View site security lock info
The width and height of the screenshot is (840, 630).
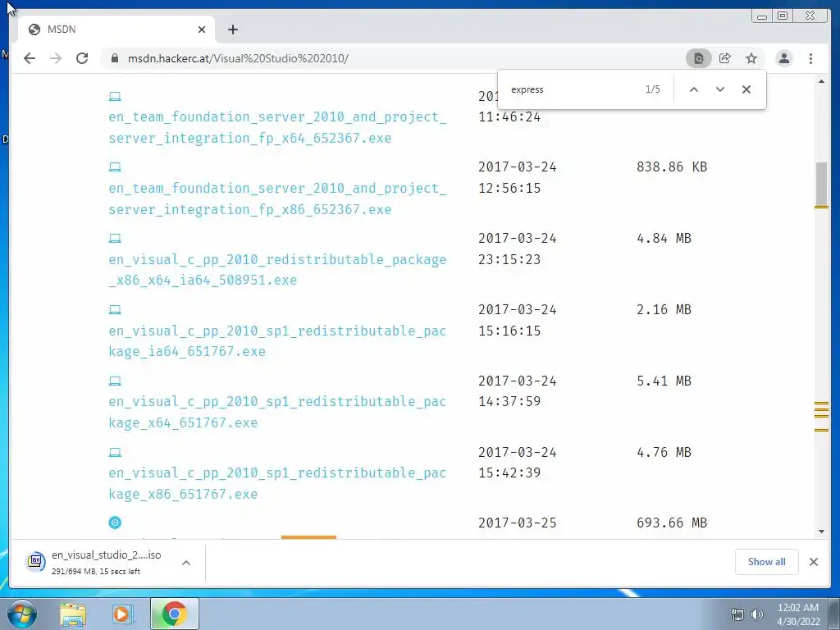pyautogui.click(x=114, y=58)
